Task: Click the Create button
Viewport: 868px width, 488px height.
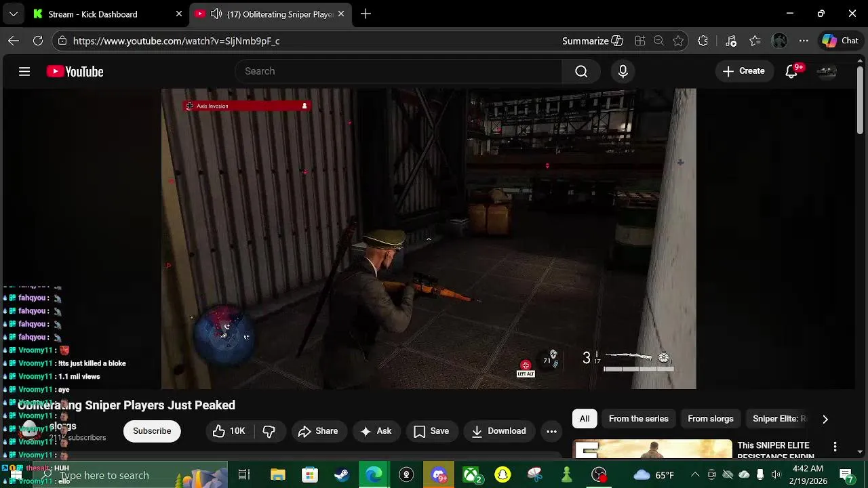Action: tap(744, 71)
